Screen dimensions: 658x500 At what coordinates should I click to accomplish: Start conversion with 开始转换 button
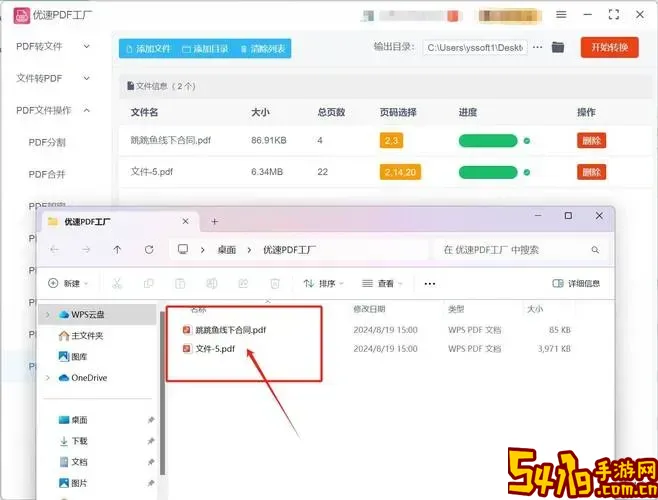[x=610, y=47]
